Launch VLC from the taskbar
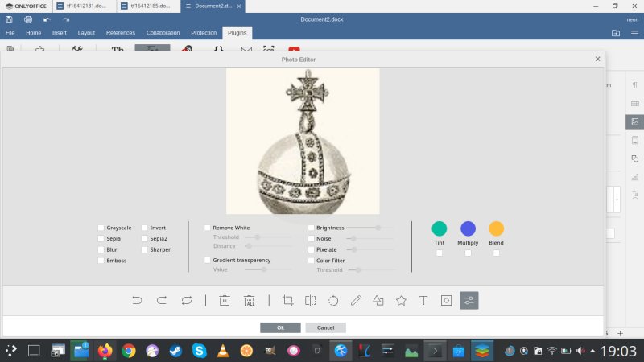 coord(223,351)
